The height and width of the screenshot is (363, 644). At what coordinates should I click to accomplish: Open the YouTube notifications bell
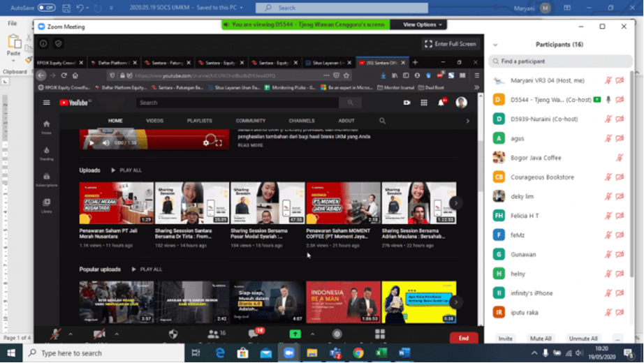pyautogui.click(x=441, y=103)
